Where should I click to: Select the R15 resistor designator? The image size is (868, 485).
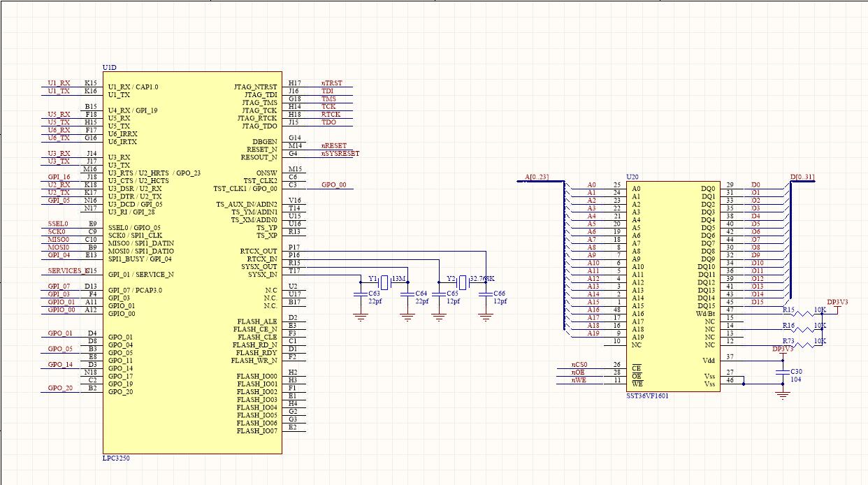point(788,309)
